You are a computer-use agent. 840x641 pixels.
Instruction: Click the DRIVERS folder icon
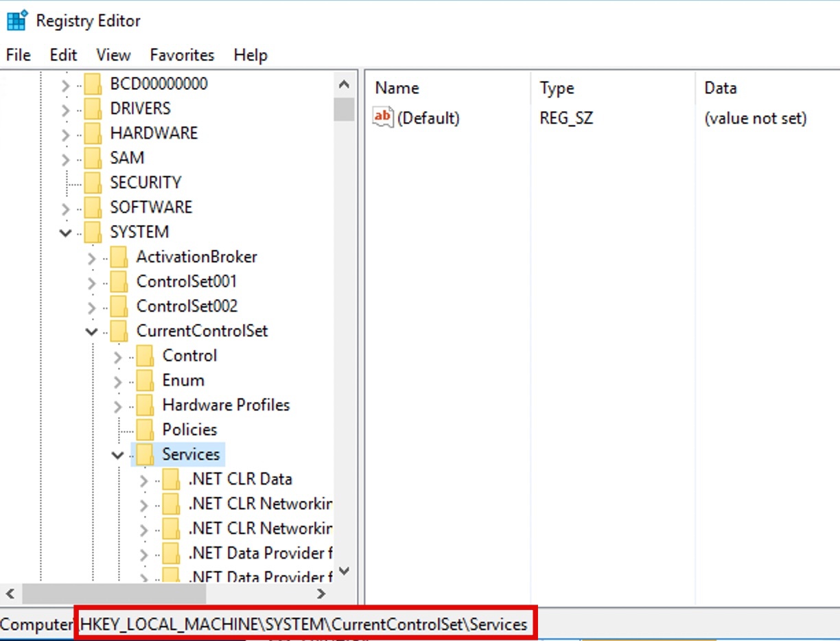click(x=93, y=109)
